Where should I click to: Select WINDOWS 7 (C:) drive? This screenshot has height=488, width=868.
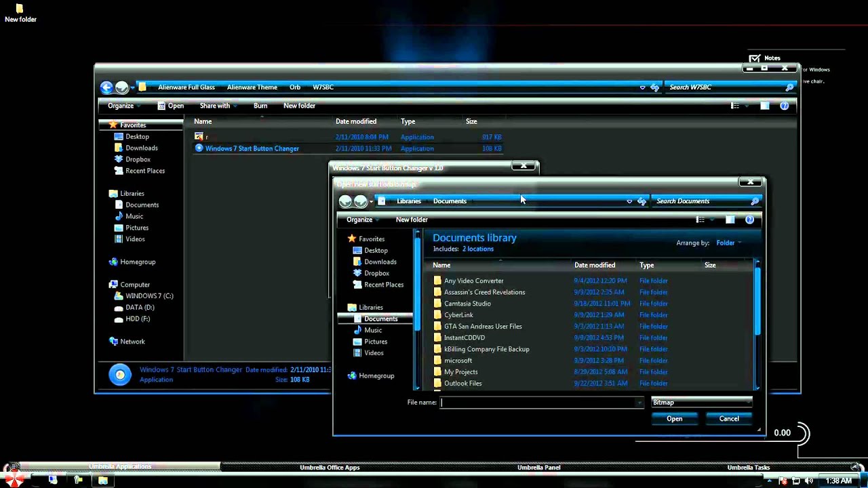(143, 296)
